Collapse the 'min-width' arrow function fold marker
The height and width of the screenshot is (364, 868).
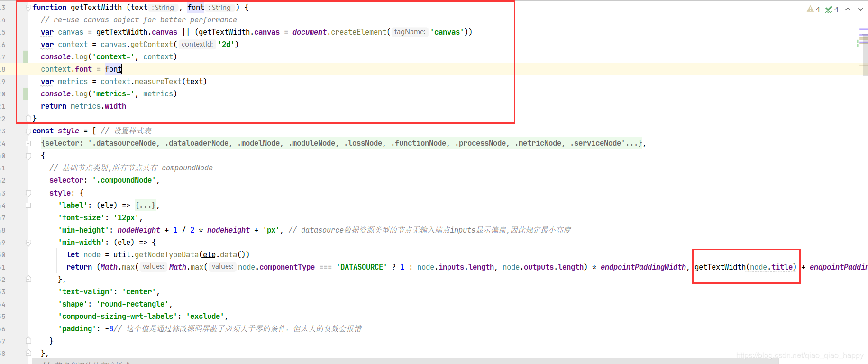point(28,243)
